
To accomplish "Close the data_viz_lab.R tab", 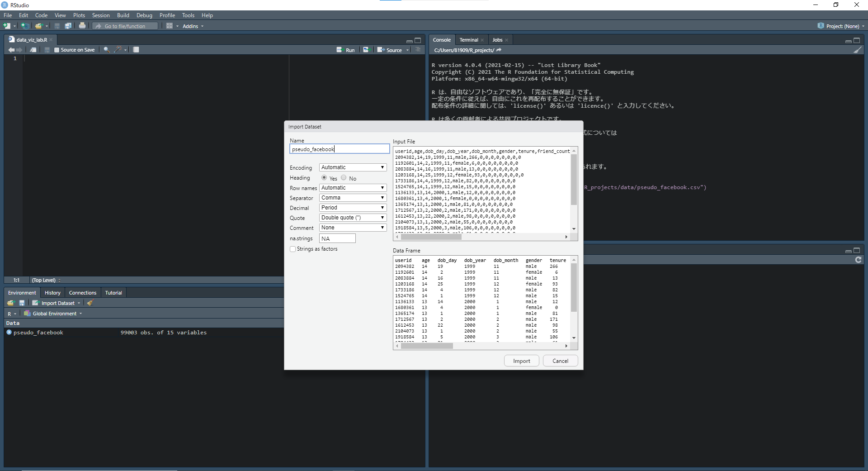I will click(x=52, y=40).
